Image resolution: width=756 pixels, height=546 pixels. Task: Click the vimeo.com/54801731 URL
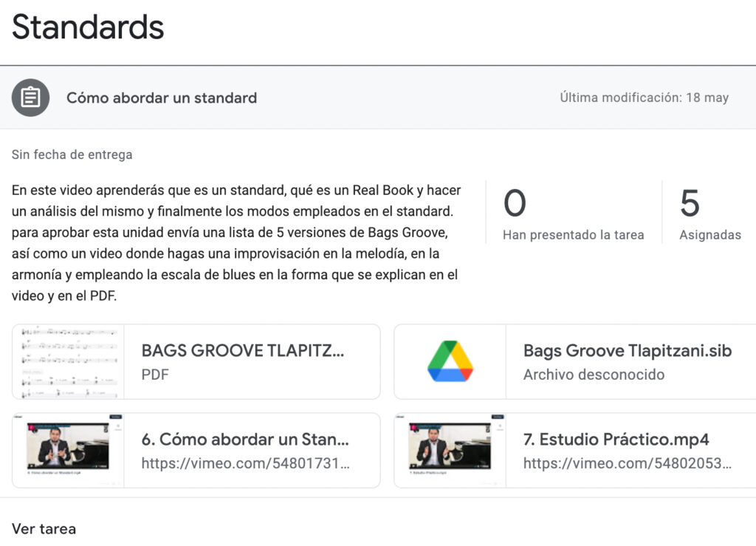245,463
